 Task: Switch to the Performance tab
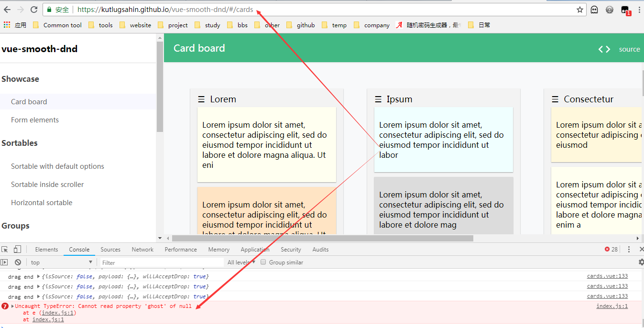(181, 250)
